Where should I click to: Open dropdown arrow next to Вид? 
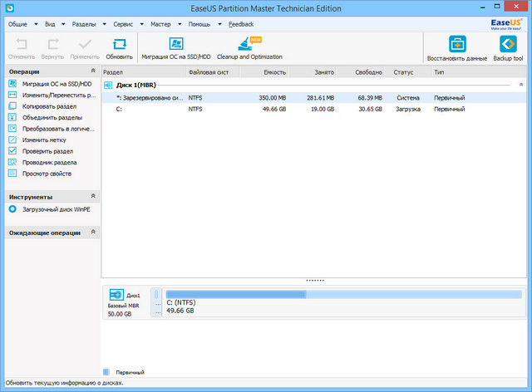(63, 24)
